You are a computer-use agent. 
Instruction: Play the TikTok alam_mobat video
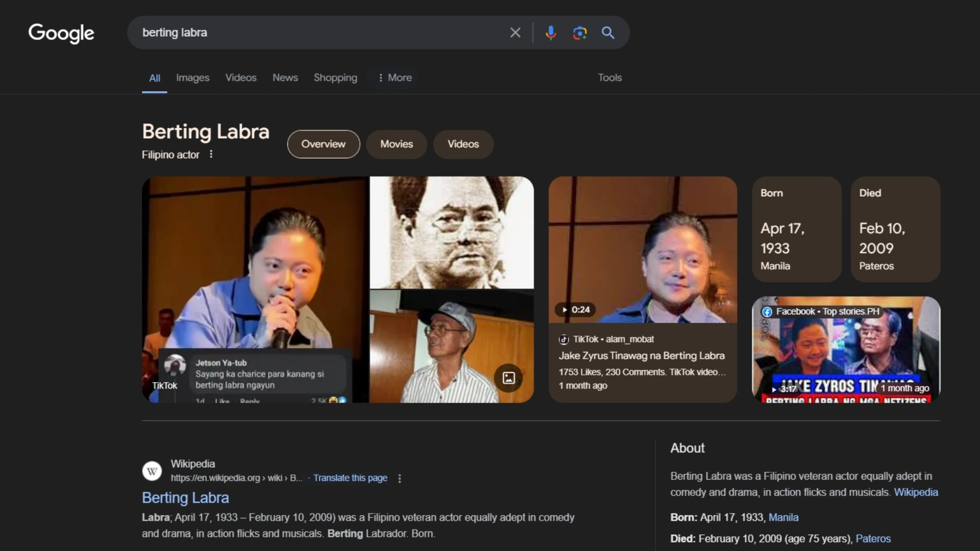pyautogui.click(x=642, y=250)
